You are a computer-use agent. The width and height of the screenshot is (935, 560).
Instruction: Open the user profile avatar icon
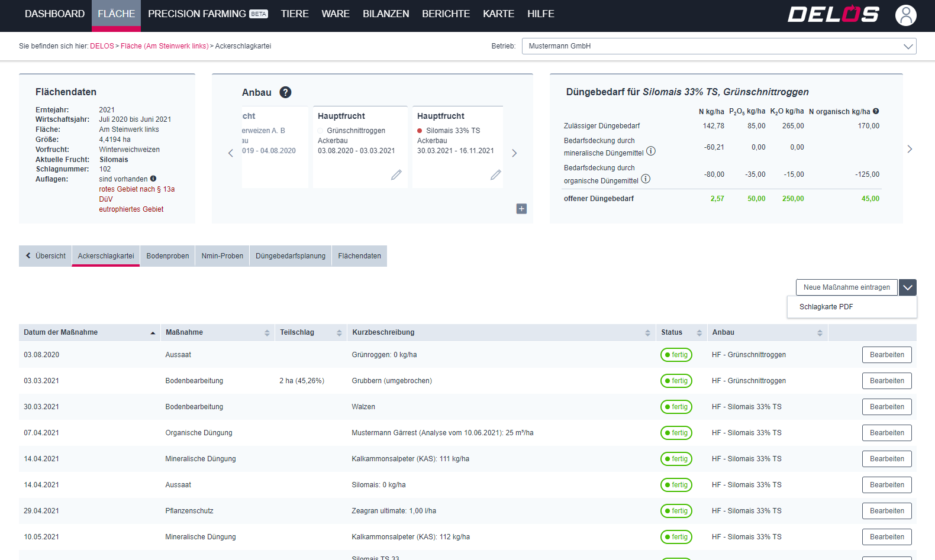(x=905, y=15)
